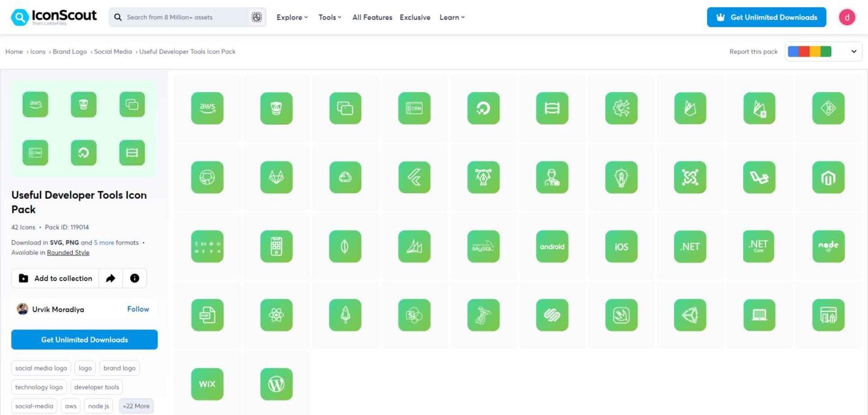
Task: Open All Features menu item
Action: pyautogui.click(x=373, y=17)
